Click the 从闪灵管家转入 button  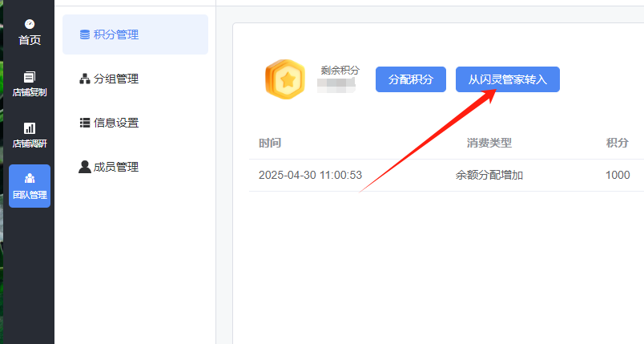coord(508,79)
